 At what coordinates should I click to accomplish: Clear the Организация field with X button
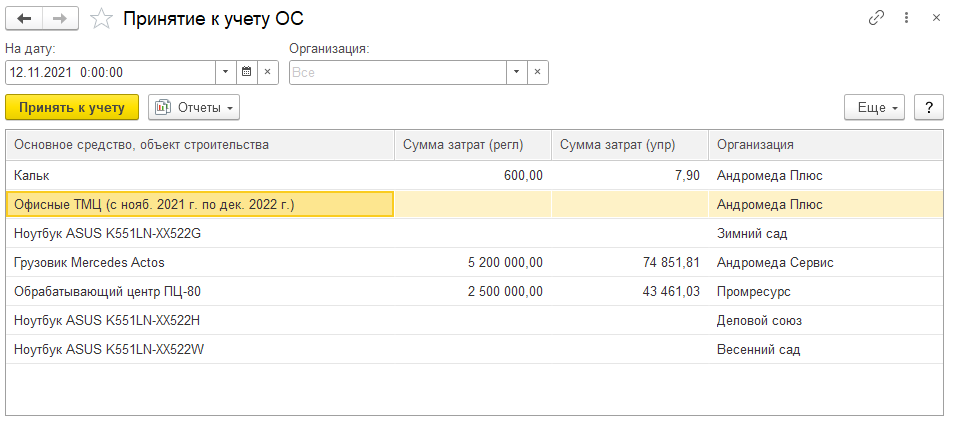point(538,72)
